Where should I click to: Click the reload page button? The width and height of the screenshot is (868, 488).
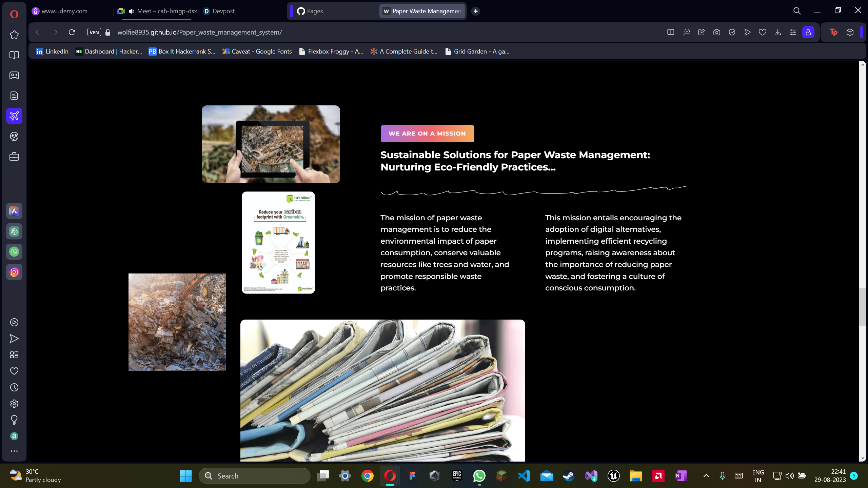pos(72,32)
